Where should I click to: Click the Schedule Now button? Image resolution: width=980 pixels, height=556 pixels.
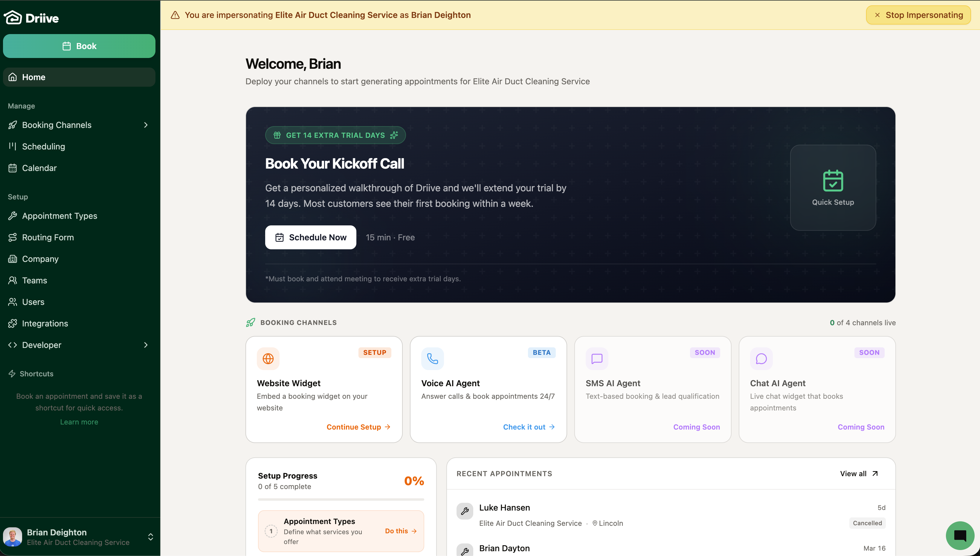pyautogui.click(x=311, y=238)
